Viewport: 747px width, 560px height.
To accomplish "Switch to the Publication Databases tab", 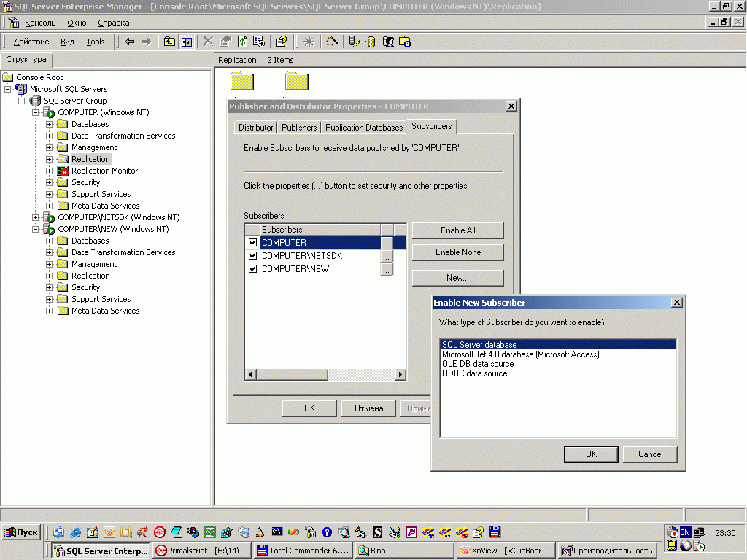I will (364, 128).
